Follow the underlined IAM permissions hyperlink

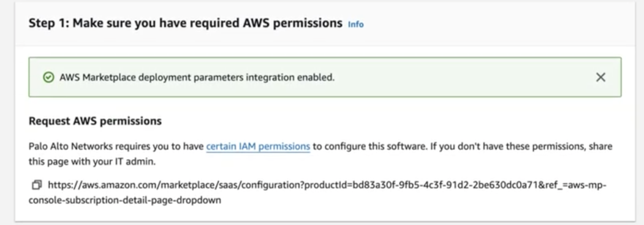258,146
